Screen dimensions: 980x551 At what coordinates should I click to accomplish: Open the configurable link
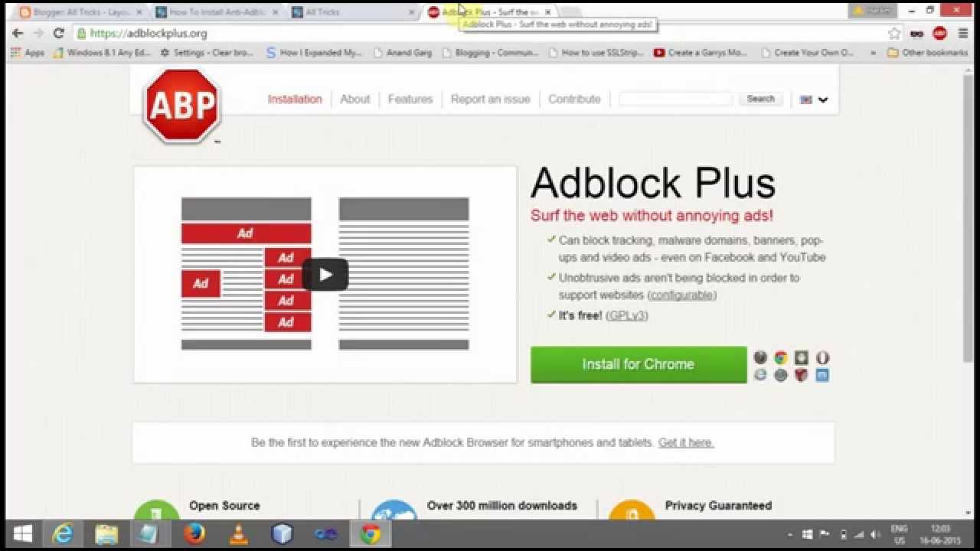coord(681,295)
